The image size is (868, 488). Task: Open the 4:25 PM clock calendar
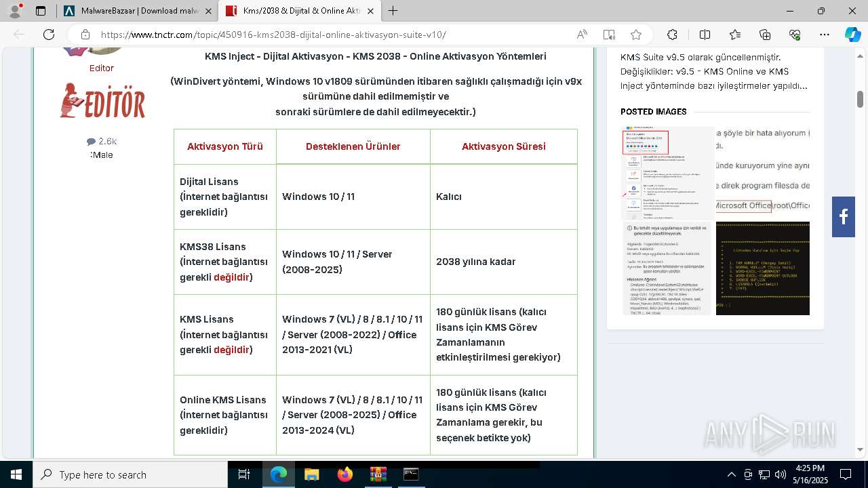click(x=808, y=474)
